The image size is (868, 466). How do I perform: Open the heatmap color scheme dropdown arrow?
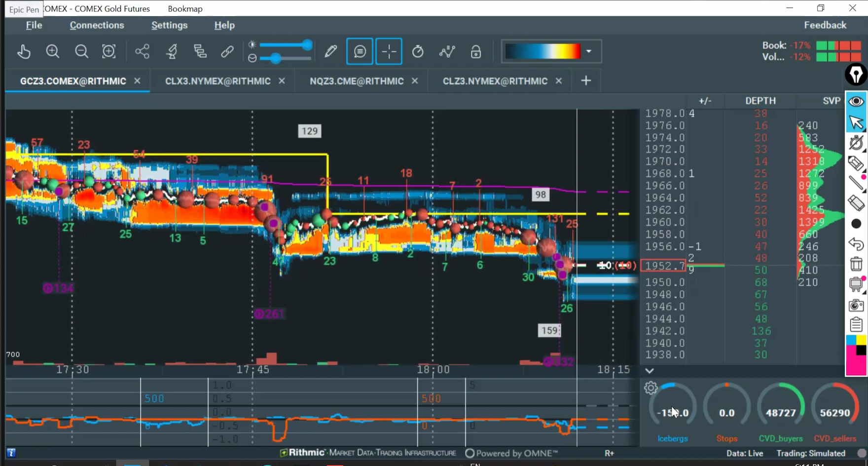[589, 51]
